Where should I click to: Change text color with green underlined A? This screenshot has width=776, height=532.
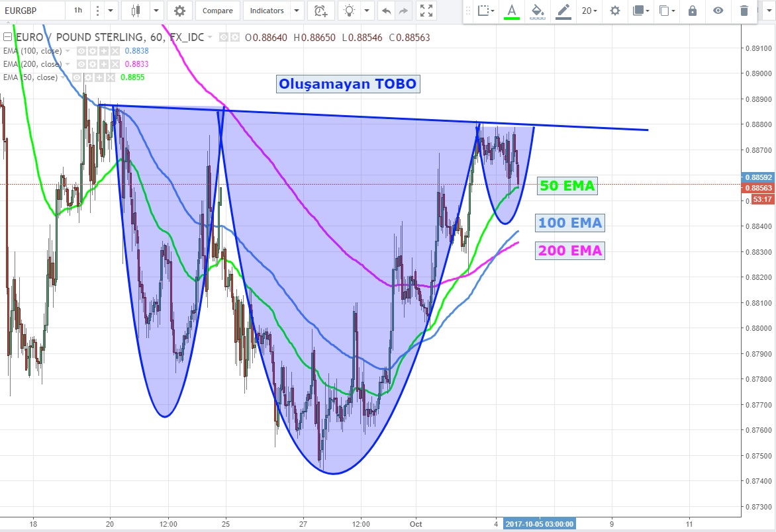pyautogui.click(x=511, y=11)
